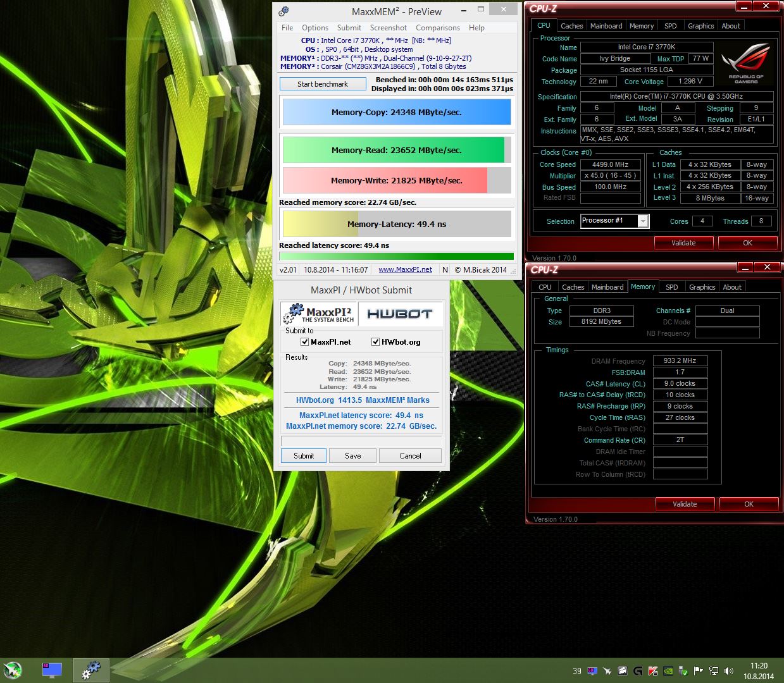Open the blue monitor app on taskbar

[x=52, y=670]
